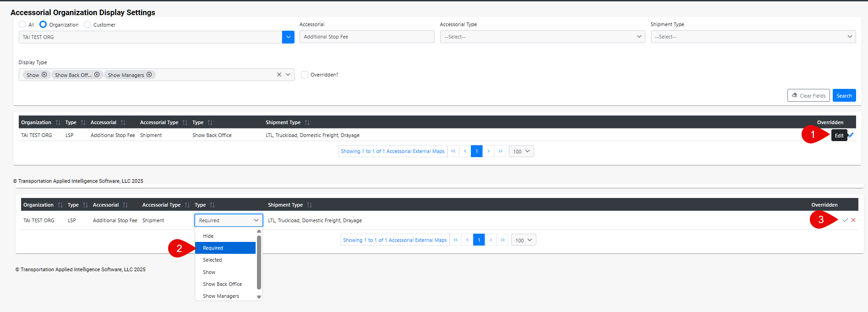The width and height of the screenshot is (868, 312).
Task: Pick Hide option in type dropdown list
Action: [208, 236]
